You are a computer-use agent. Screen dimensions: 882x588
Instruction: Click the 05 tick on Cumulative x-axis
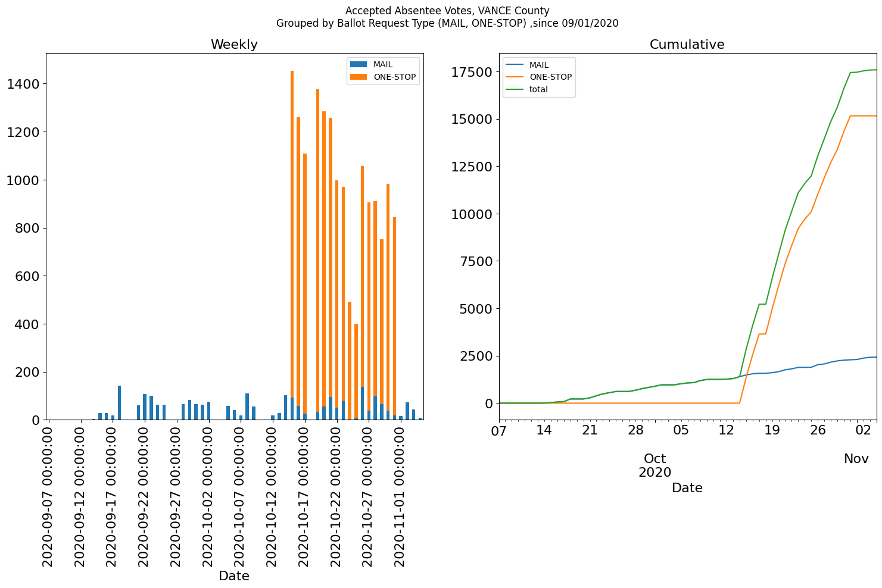point(681,430)
